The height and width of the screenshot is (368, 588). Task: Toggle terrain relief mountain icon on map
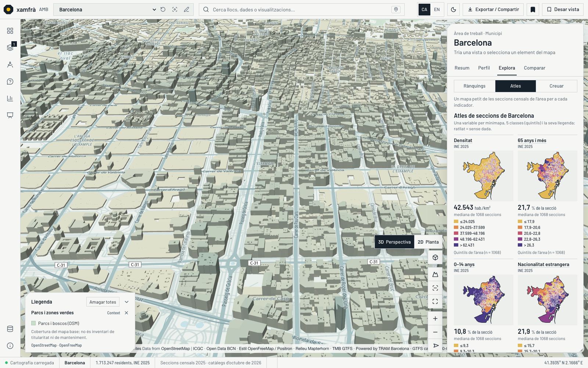(x=435, y=275)
